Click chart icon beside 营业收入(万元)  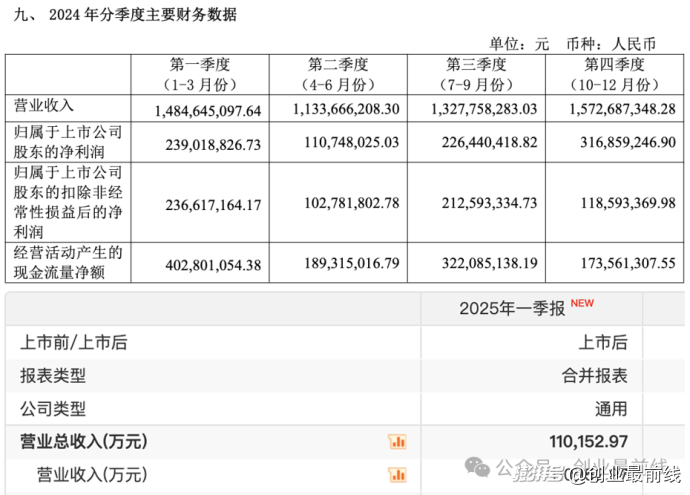397,475
